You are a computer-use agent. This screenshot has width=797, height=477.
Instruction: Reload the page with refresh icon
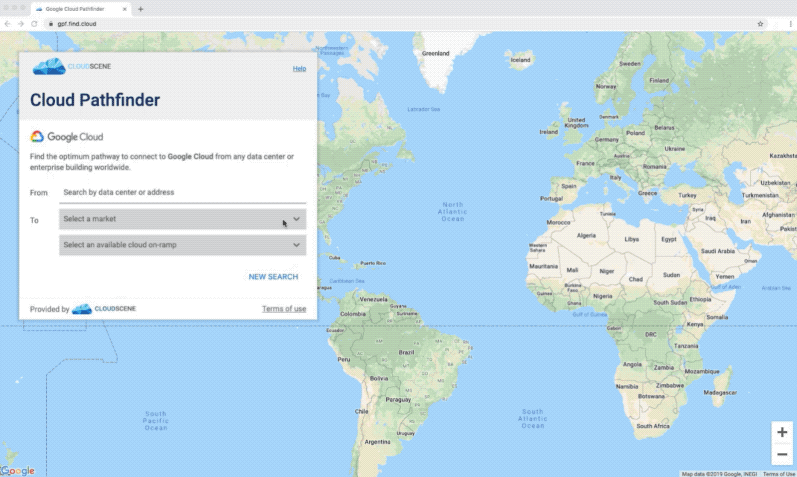34,24
